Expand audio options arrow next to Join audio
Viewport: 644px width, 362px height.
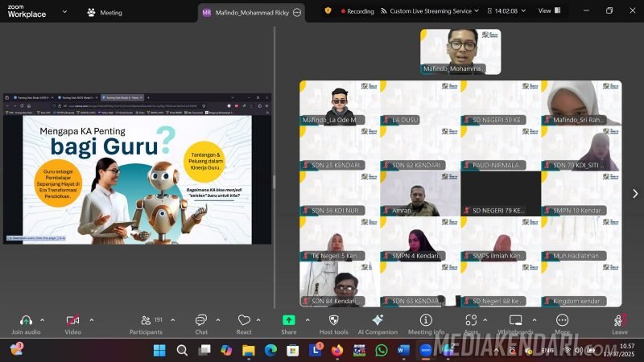click(46, 319)
